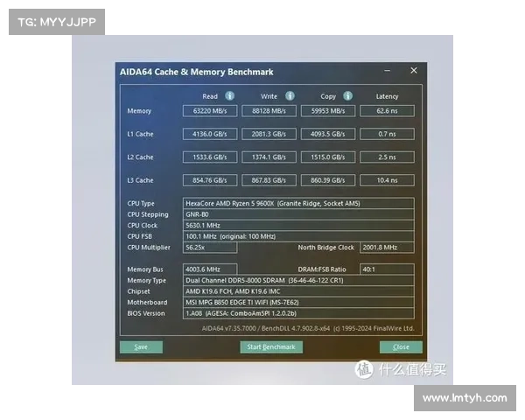Viewport: 525px width, 420px height.
Task: Minimize the AIDA64 benchmark window
Action: click(x=388, y=69)
